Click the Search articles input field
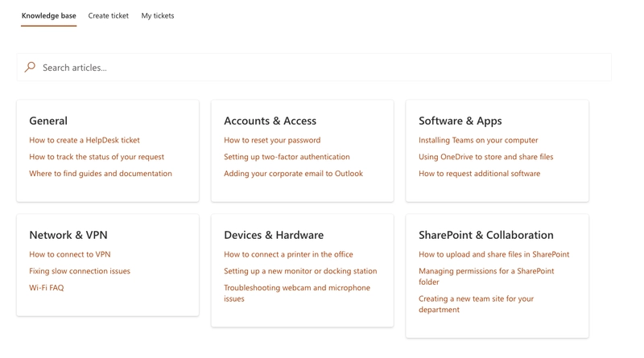The image size is (644, 358). point(322,68)
